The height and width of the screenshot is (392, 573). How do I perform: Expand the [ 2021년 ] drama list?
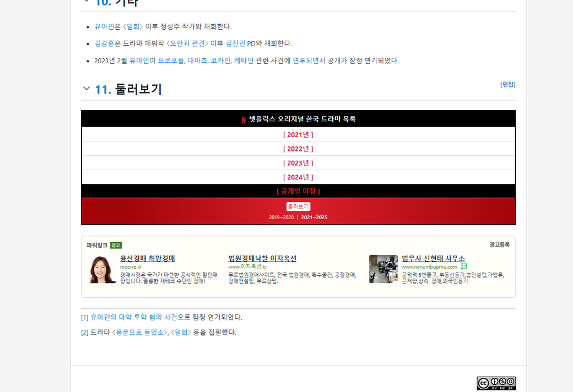tap(298, 135)
